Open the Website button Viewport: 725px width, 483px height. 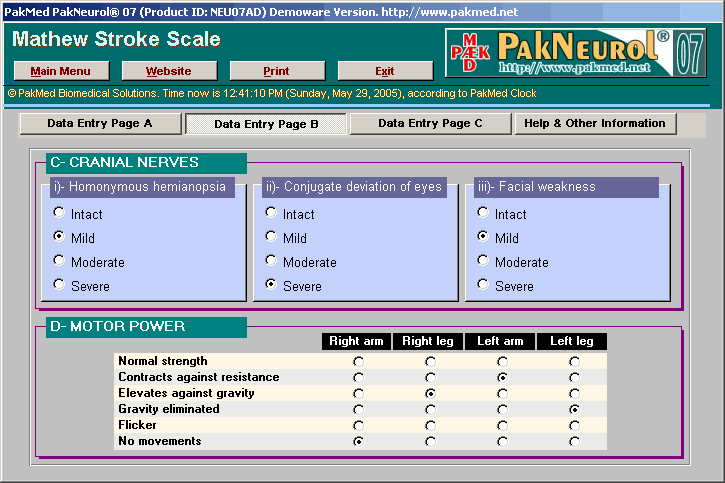point(169,71)
